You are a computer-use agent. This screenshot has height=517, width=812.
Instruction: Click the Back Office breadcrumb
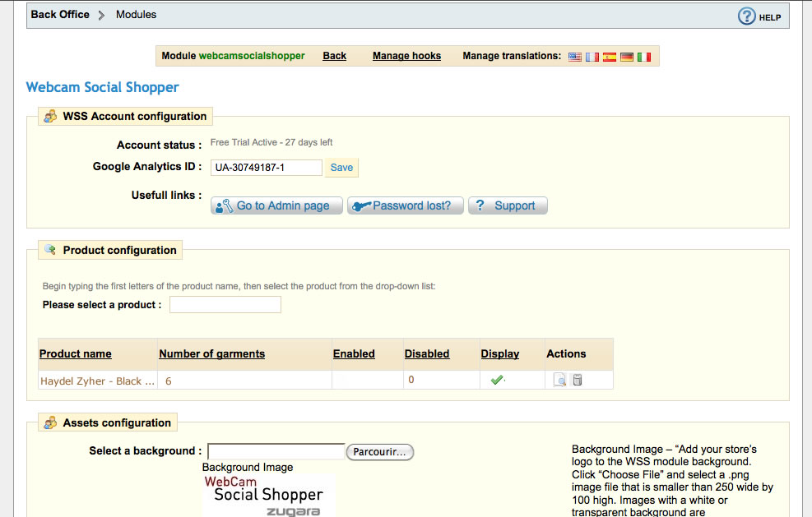click(x=60, y=15)
